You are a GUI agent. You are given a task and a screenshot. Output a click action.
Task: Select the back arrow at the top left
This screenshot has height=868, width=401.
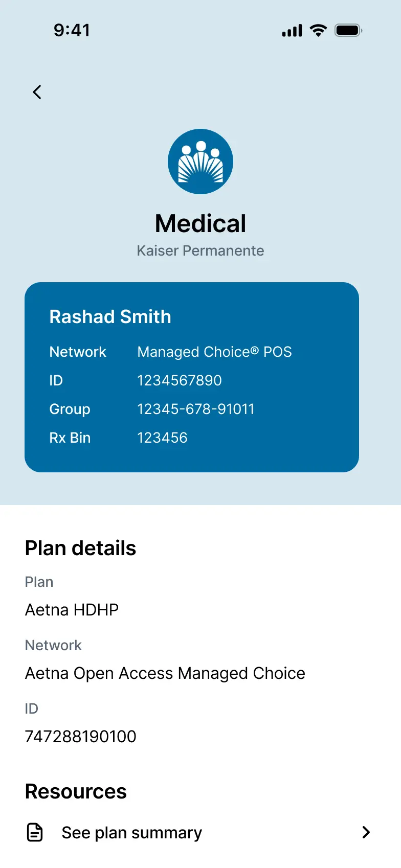[36, 92]
